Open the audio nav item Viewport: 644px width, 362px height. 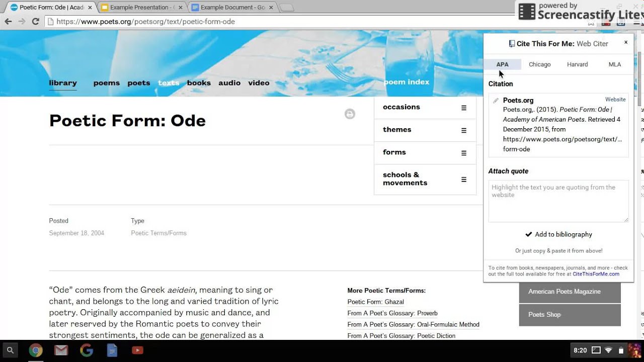[x=229, y=83]
